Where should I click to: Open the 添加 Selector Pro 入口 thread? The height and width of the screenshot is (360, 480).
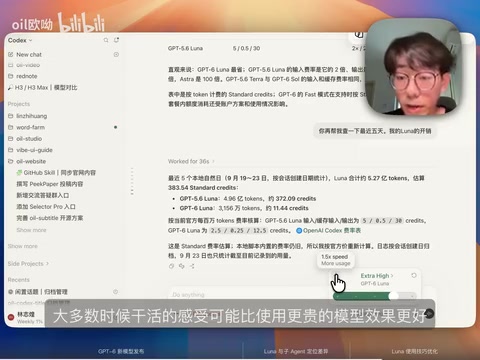click(x=46, y=207)
